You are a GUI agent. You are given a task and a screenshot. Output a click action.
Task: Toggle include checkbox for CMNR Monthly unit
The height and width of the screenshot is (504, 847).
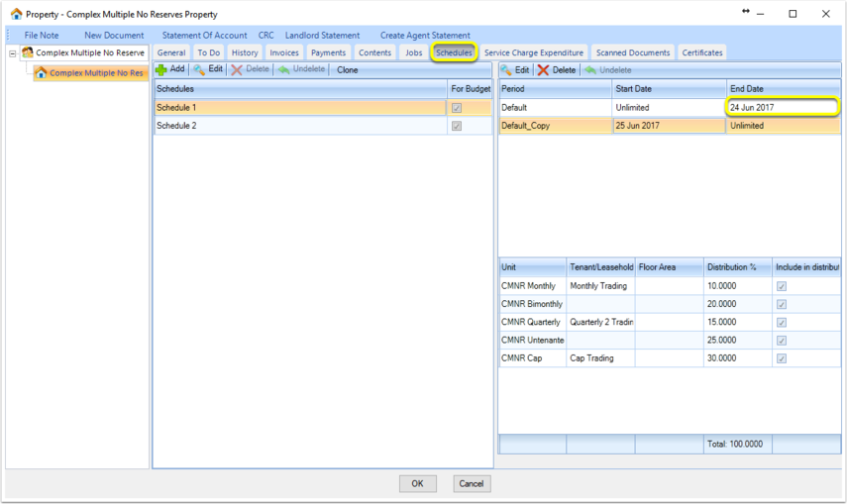(x=782, y=286)
